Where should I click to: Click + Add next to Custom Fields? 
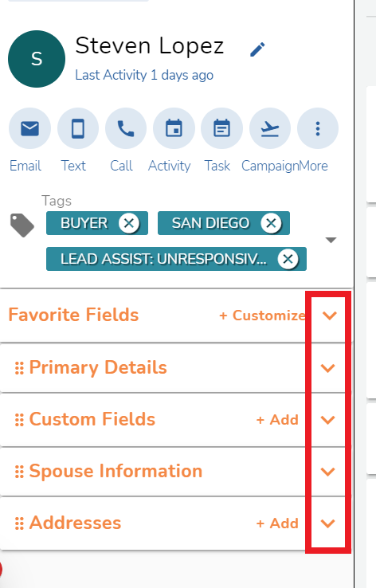[277, 420]
